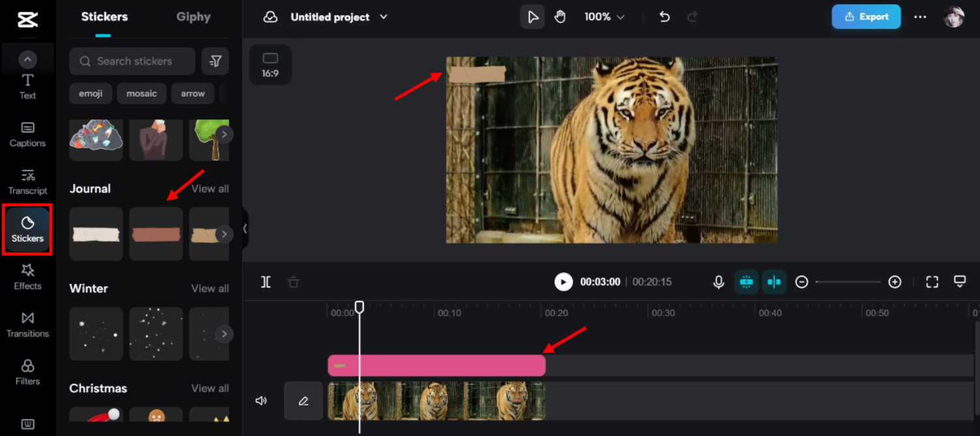Open the Text panel
This screenshot has height=436, width=980.
click(27, 87)
